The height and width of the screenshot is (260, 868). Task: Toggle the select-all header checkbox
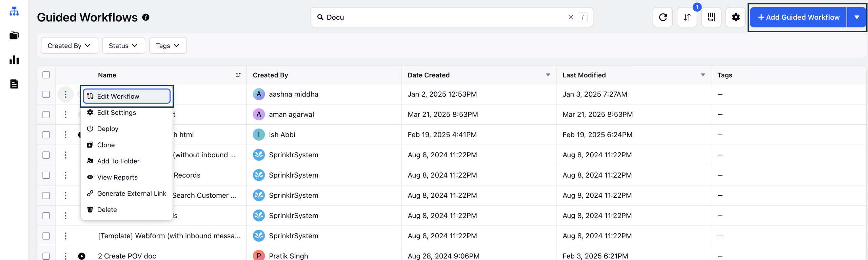click(x=46, y=75)
